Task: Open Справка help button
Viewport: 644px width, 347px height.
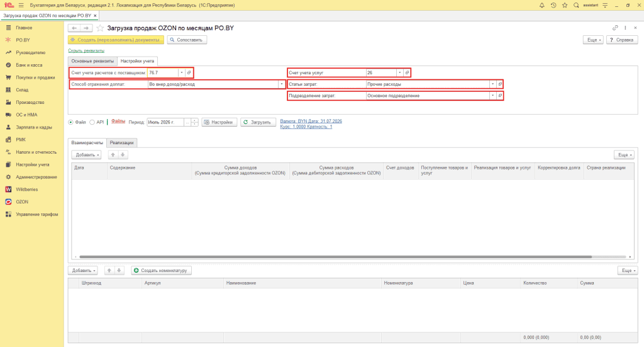Action: [622, 40]
